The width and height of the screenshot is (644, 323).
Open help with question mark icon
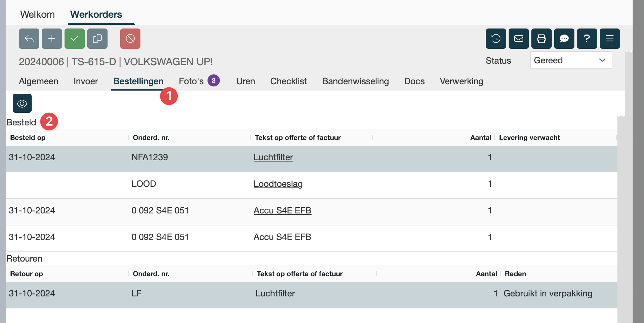[x=587, y=39]
